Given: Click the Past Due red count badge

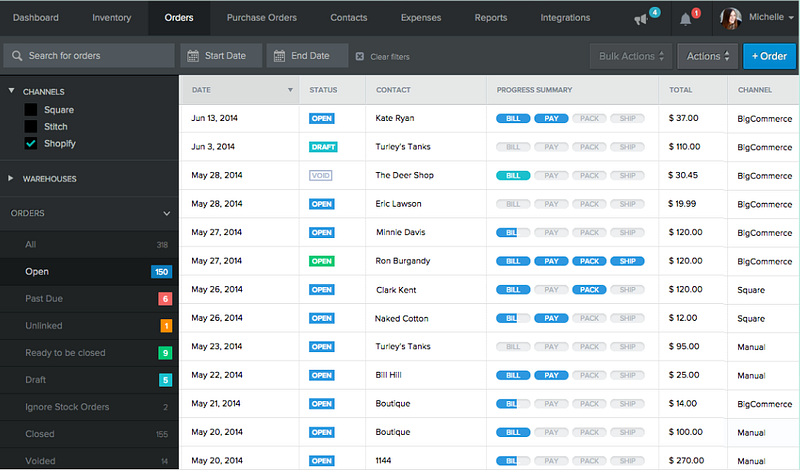Looking at the screenshot, I should coord(165,299).
